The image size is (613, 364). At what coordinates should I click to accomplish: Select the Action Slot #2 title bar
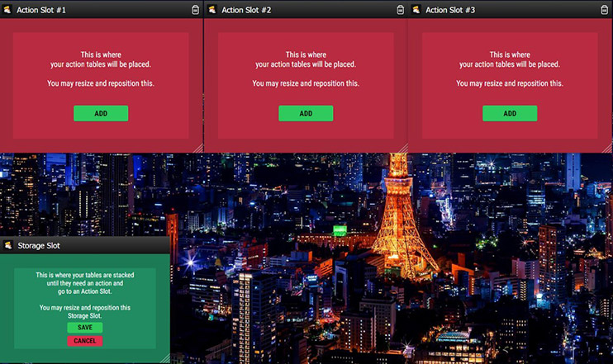246,10
